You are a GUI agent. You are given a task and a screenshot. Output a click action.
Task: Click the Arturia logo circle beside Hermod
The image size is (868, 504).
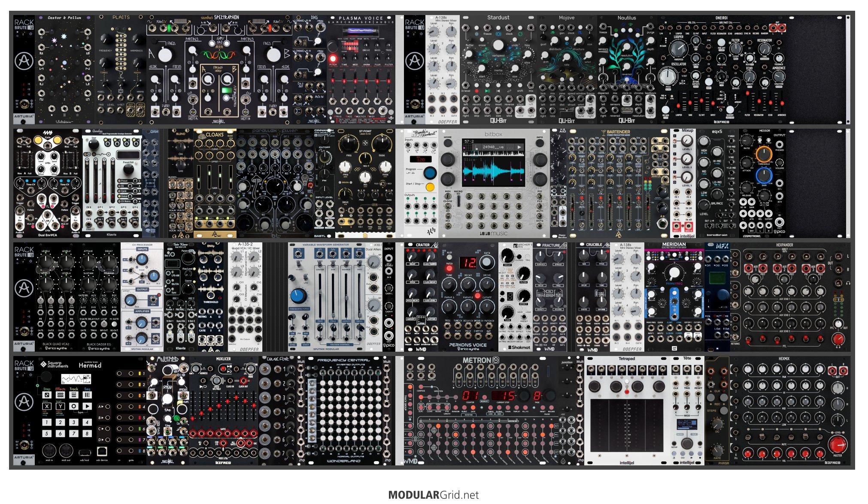coord(24,402)
